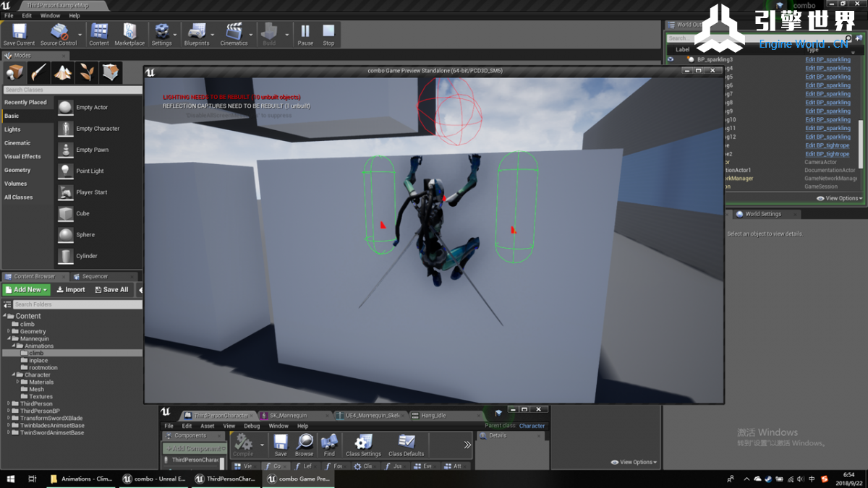This screenshot has width=868, height=488.
Task: Click the Import button in Content Browser
Action: point(71,289)
